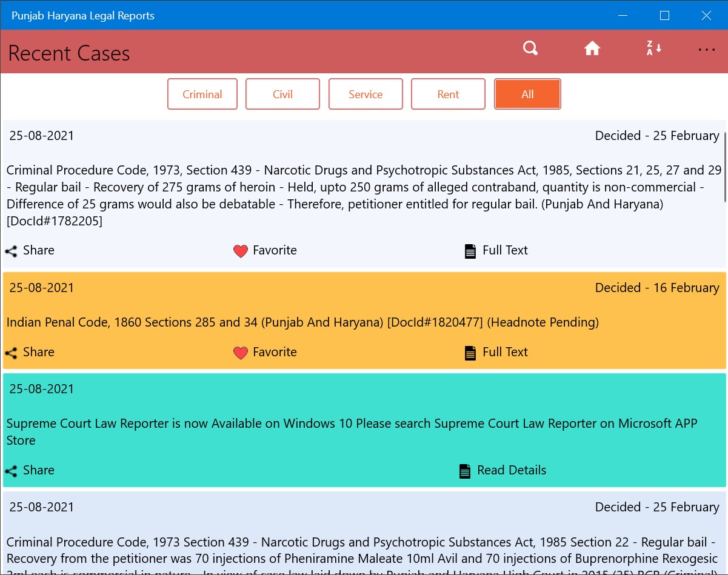728x575 pixels.
Task: Share the Indian Penal Code case
Action: (x=30, y=352)
